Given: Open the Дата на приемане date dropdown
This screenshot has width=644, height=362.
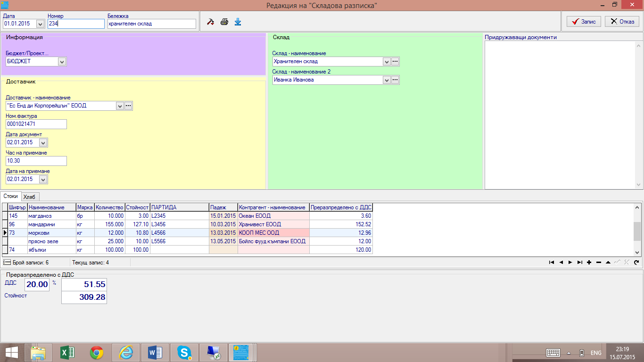Looking at the screenshot, I should 43,180.
